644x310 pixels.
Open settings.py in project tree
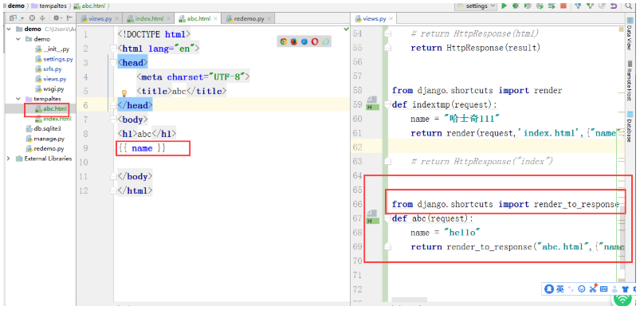pos(58,59)
